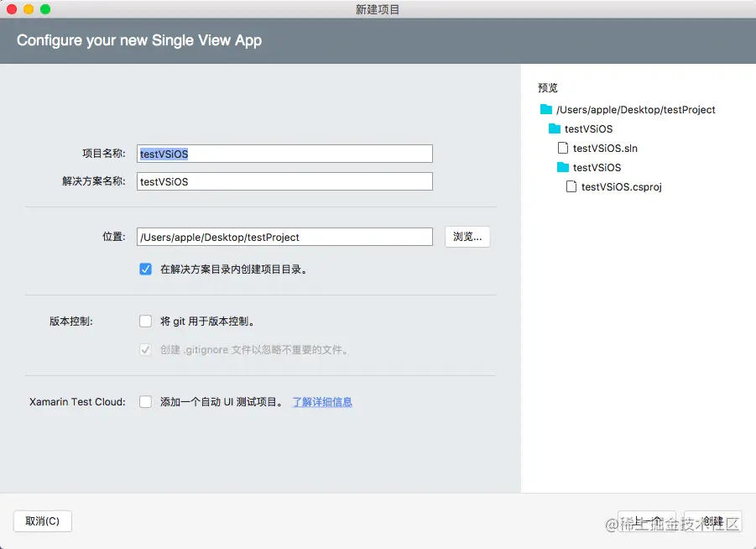Screen dimensions: 756x549
Task: Open the 了解详细信息 link
Action: click(x=322, y=402)
